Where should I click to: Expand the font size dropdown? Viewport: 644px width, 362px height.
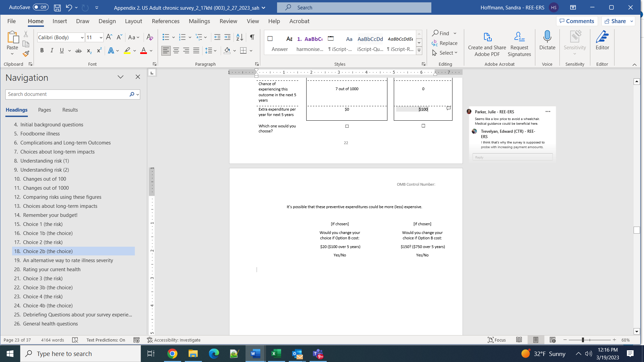pyautogui.click(x=101, y=38)
